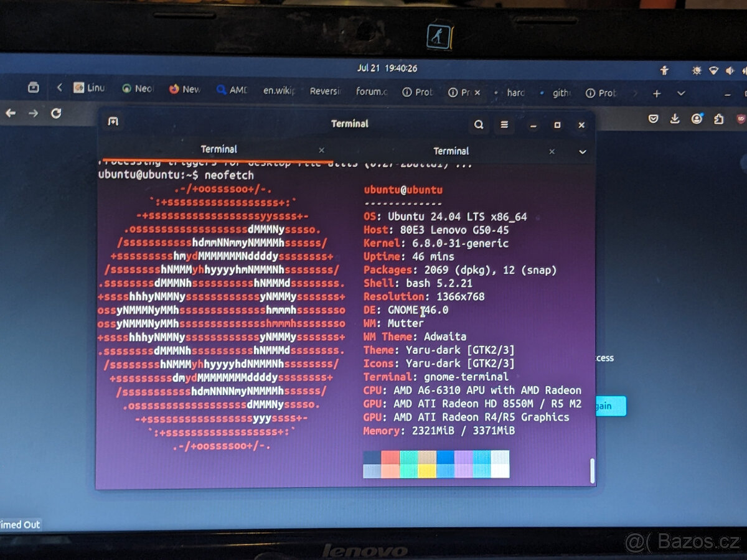Click the 'WM: Mutter' line
The image size is (747, 560).
click(x=393, y=324)
